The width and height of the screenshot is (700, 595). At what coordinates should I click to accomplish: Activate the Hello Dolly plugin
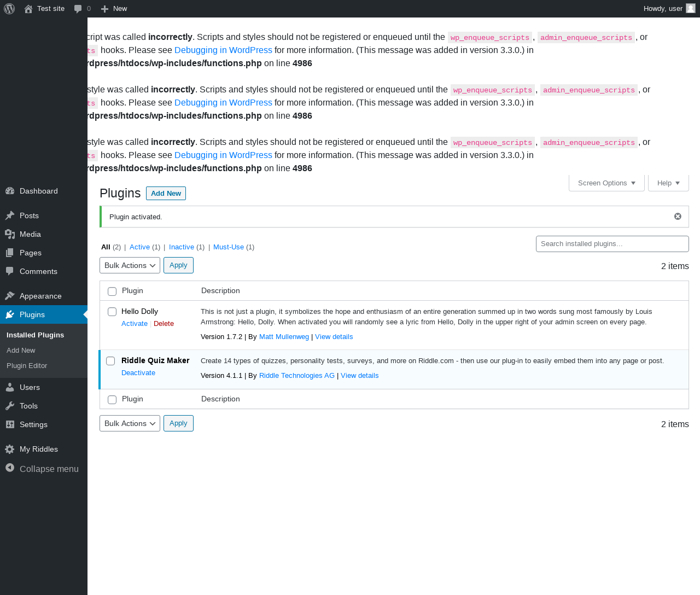135,324
